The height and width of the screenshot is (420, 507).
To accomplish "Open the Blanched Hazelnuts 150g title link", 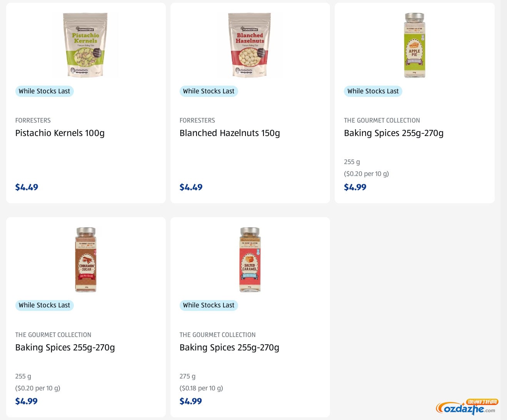I will pyautogui.click(x=230, y=133).
